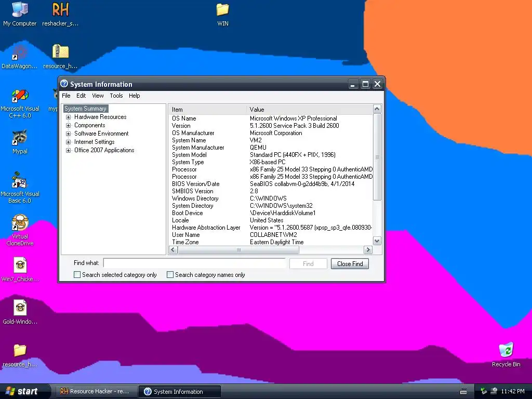The width and height of the screenshot is (532, 399).
Task: Toggle Search category names only checkbox
Action: 170,274
